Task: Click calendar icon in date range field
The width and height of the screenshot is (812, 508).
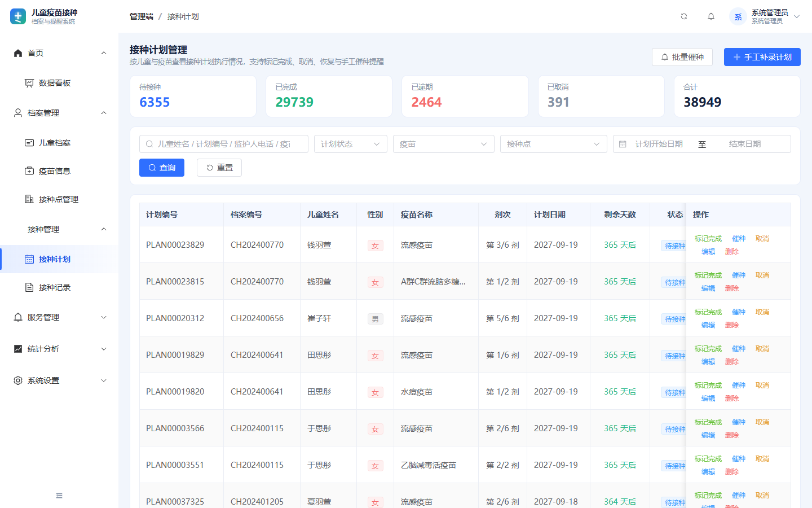Action: (623, 144)
